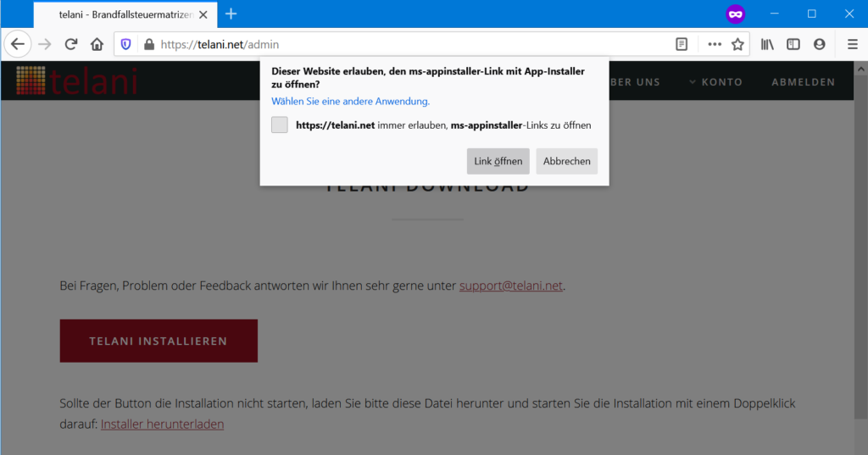Click the telani logo
This screenshot has height=455, width=868.
(76, 80)
